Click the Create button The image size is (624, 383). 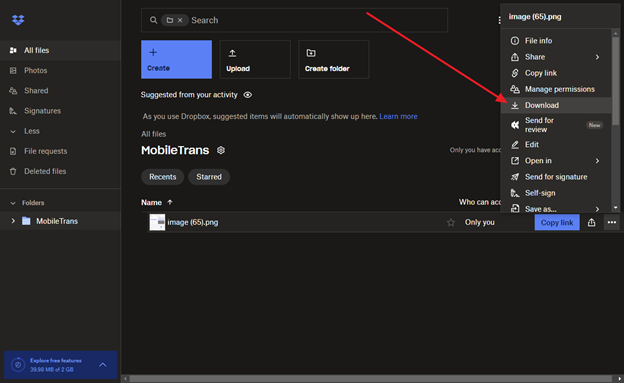176,59
